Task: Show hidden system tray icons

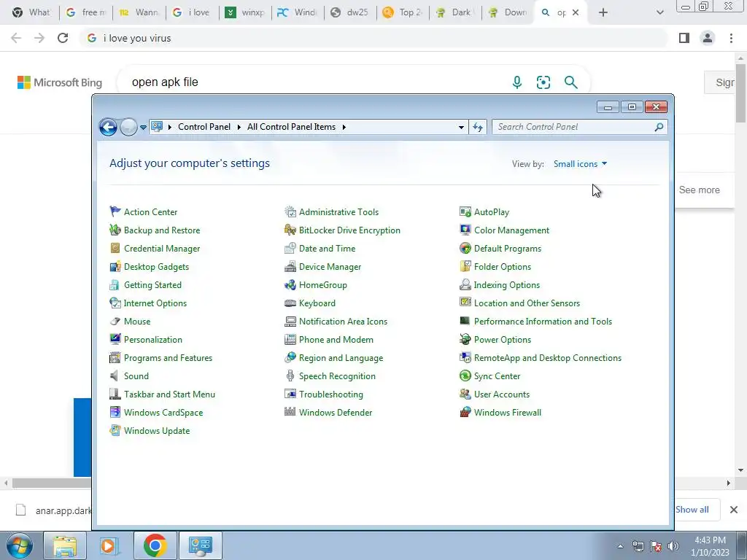Action: click(620, 546)
